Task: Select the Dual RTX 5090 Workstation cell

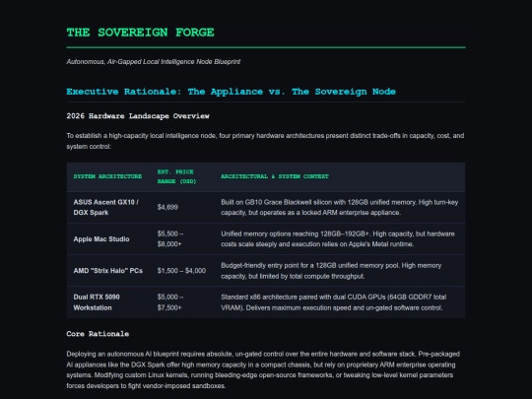Action: 108,302
